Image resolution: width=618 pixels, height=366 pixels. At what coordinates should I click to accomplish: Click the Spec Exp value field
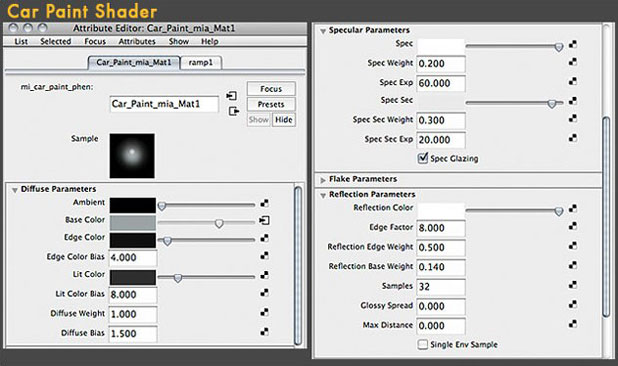(441, 83)
